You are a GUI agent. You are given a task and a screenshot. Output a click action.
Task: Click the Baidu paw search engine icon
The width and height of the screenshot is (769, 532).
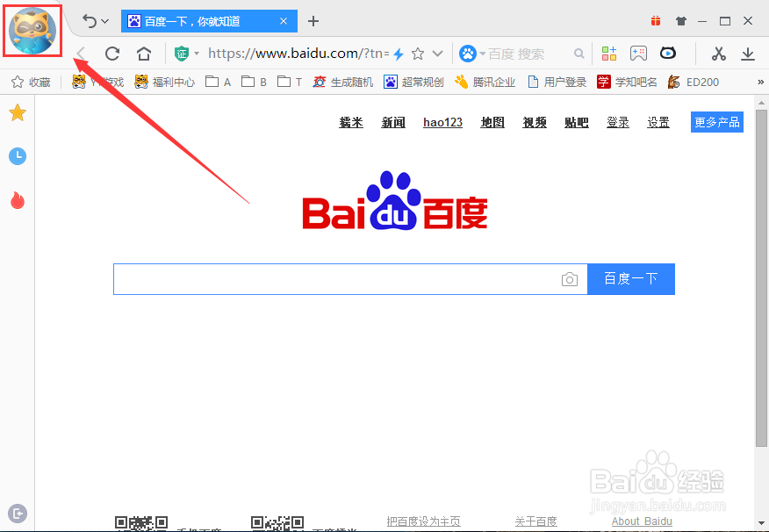pos(468,54)
